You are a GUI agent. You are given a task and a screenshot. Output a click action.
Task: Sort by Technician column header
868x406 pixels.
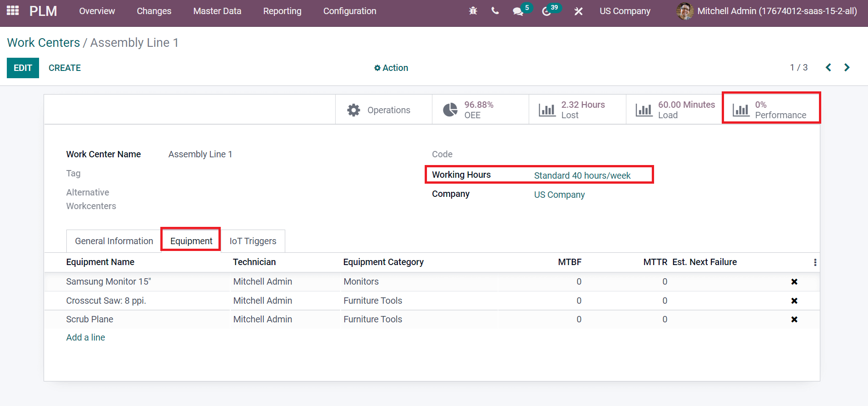(x=254, y=262)
